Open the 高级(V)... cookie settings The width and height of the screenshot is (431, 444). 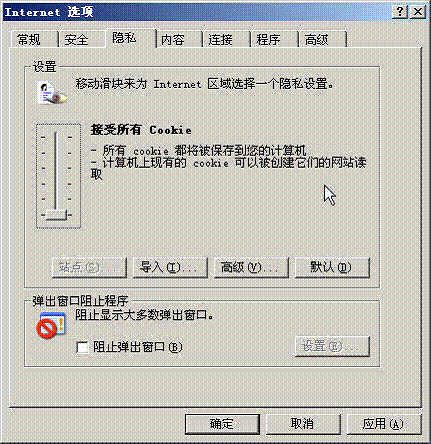click(251, 267)
